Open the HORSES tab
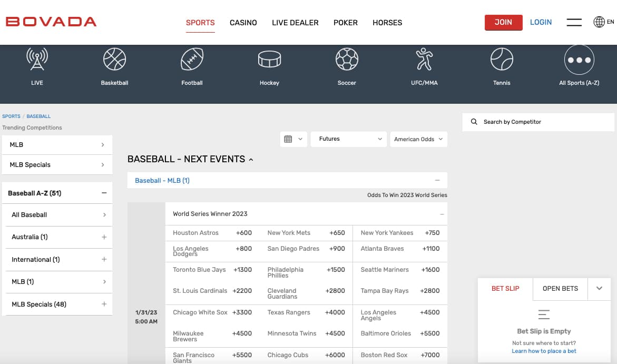 [x=387, y=23]
